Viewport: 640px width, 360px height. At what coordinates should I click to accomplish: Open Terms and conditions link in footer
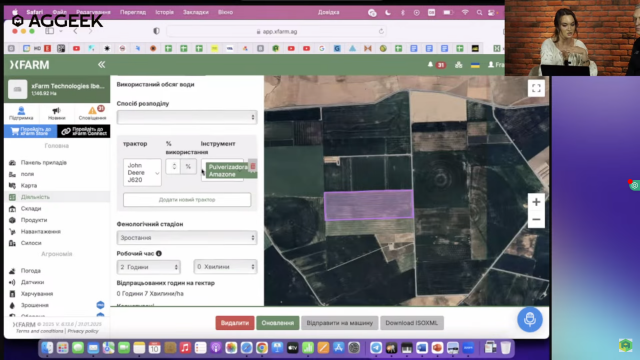click(x=39, y=331)
